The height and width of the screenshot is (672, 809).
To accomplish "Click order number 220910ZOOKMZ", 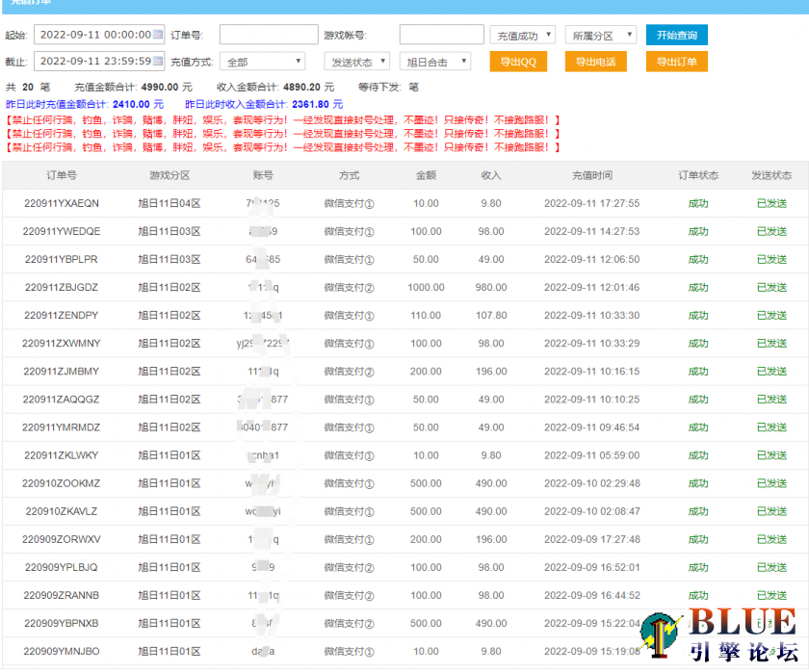I will (62, 483).
